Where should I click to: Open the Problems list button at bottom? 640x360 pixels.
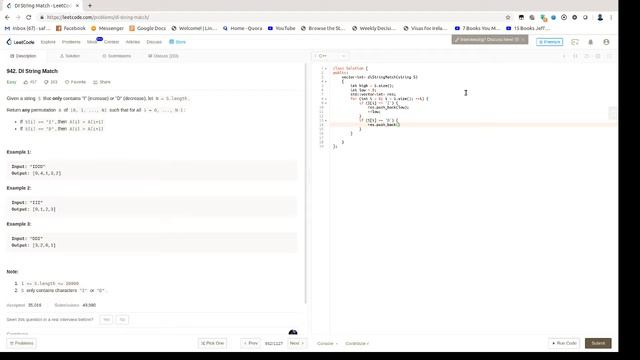coord(21,343)
